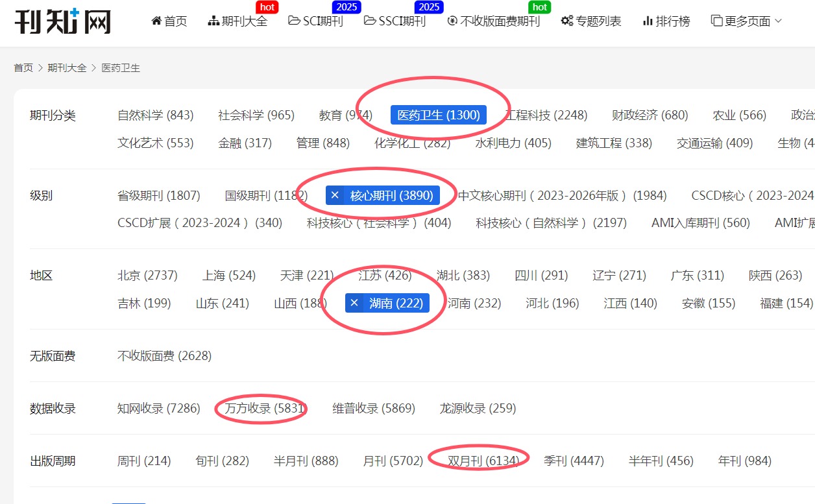Viewport: 815px width, 504px height.
Task: Filter by 科技核心（社会科学）
Action: (380, 222)
